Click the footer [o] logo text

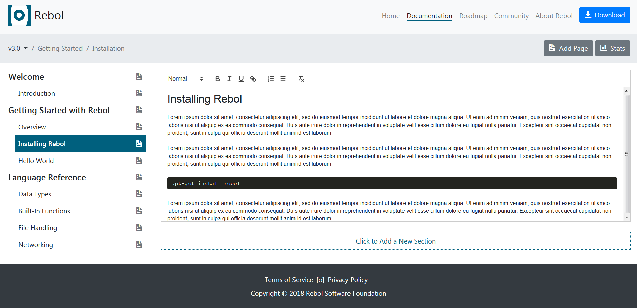click(x=320, y=280)
